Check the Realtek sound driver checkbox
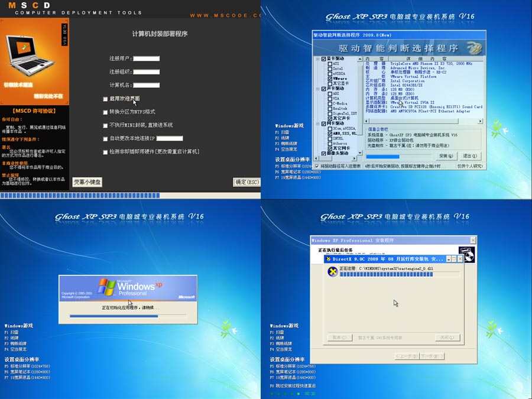532x399 pixels. coord(330,109)
